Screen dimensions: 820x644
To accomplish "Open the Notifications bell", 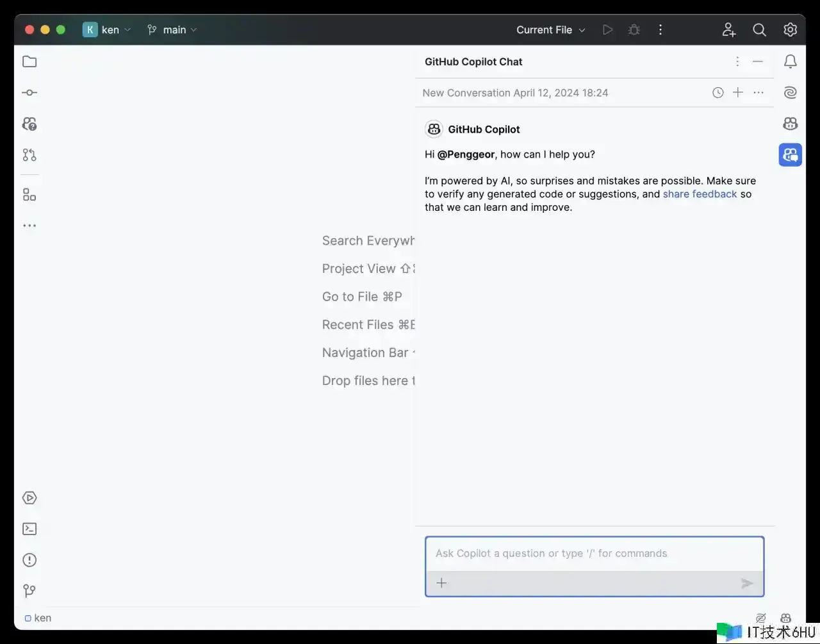I will 791,62.
